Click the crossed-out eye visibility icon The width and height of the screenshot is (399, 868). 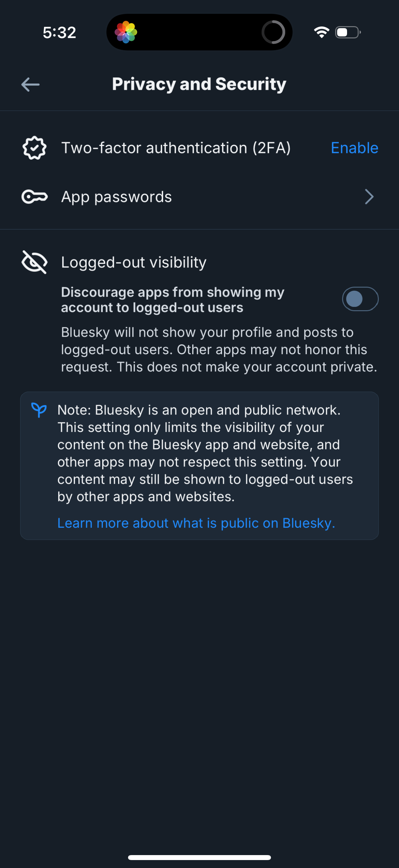click(34, 262)
